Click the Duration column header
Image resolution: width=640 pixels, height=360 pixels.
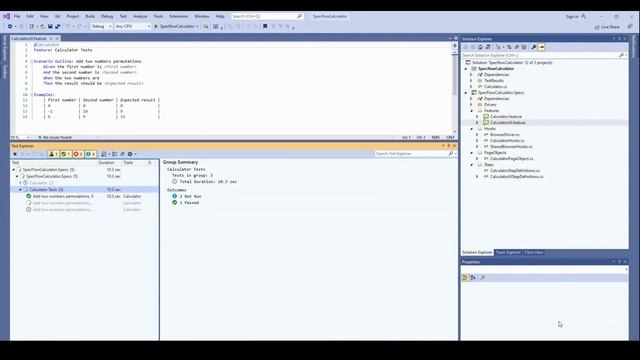[106, 162]
